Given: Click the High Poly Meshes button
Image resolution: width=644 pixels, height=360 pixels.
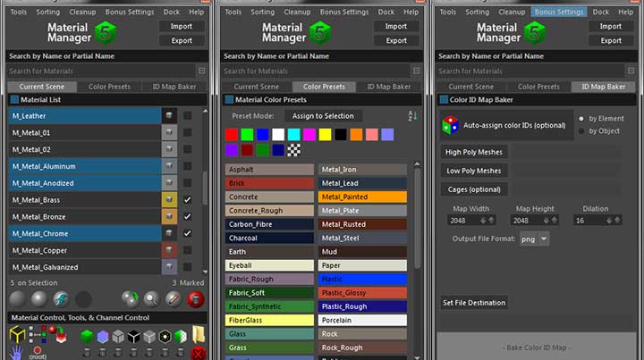Looking at the screenshot, I should tap(473, 152).
